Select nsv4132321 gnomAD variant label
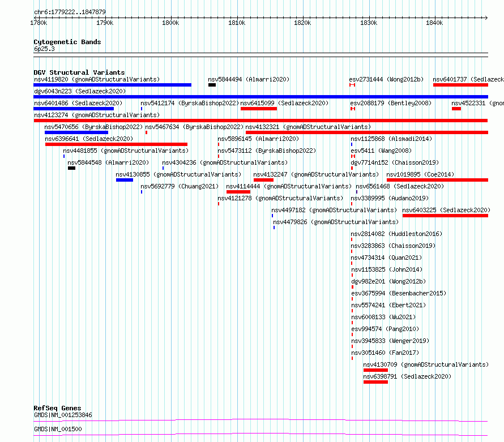 pyautogui.click(x=308, y=127)
